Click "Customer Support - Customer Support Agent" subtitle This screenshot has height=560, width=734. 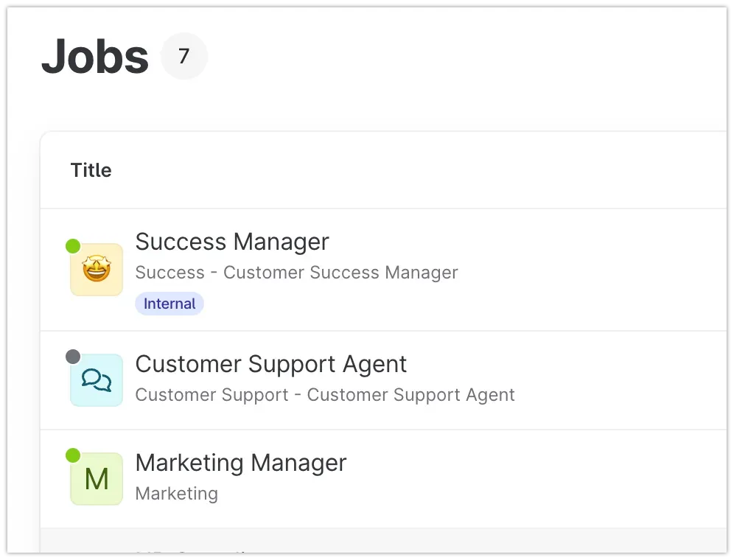tap(324, 395)
